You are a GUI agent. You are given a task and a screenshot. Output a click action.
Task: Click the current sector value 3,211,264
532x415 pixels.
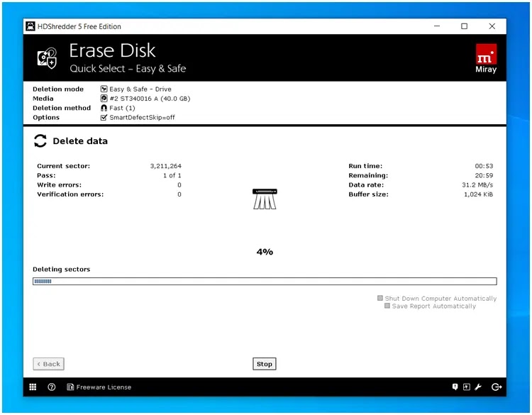(x=165, y=166)
